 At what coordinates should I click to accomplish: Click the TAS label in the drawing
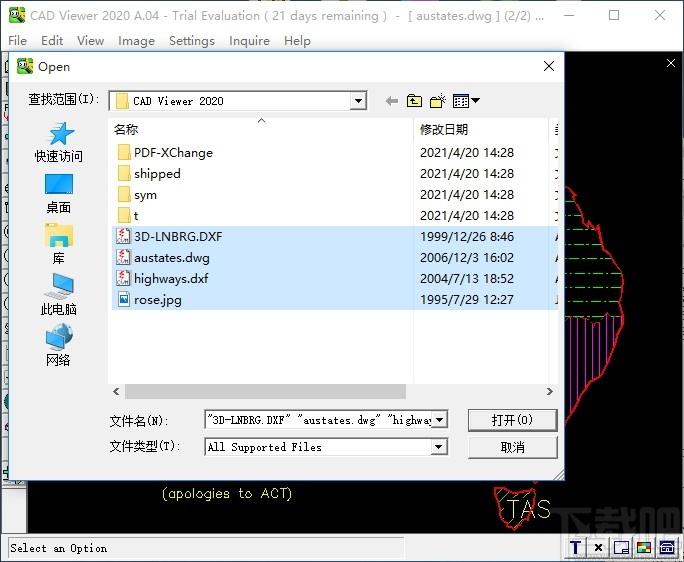tap(529, 509)
